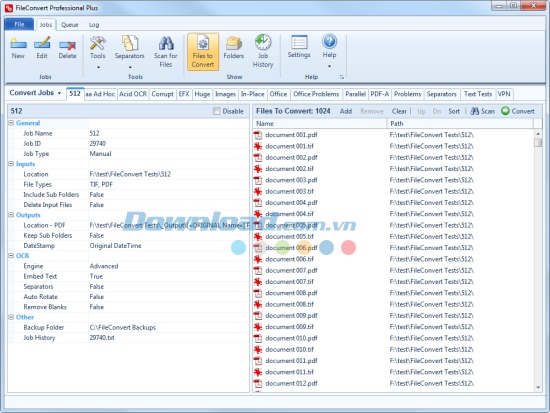Select Job History value 29740.txt

click(102, 338)
